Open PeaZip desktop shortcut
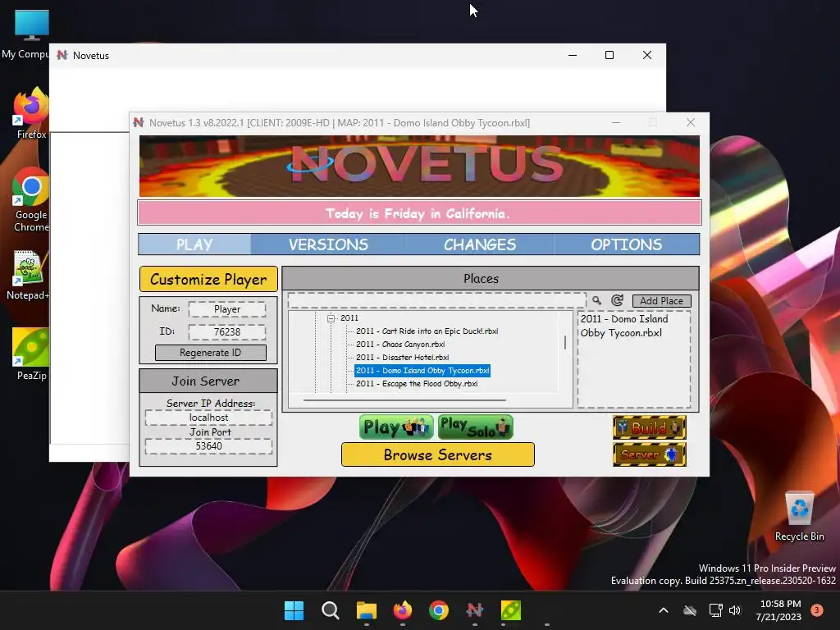 point(31,354)
